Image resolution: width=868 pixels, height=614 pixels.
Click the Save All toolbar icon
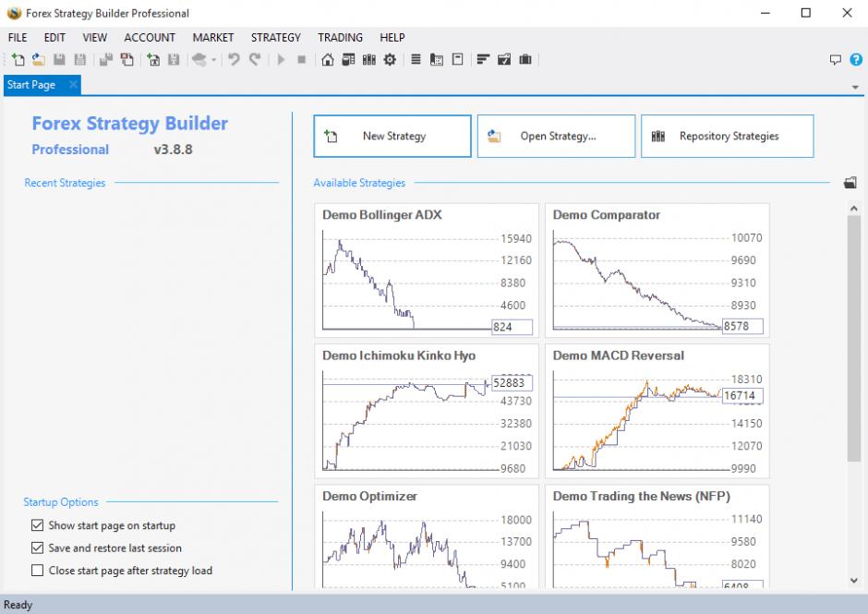tap(106, 59)
